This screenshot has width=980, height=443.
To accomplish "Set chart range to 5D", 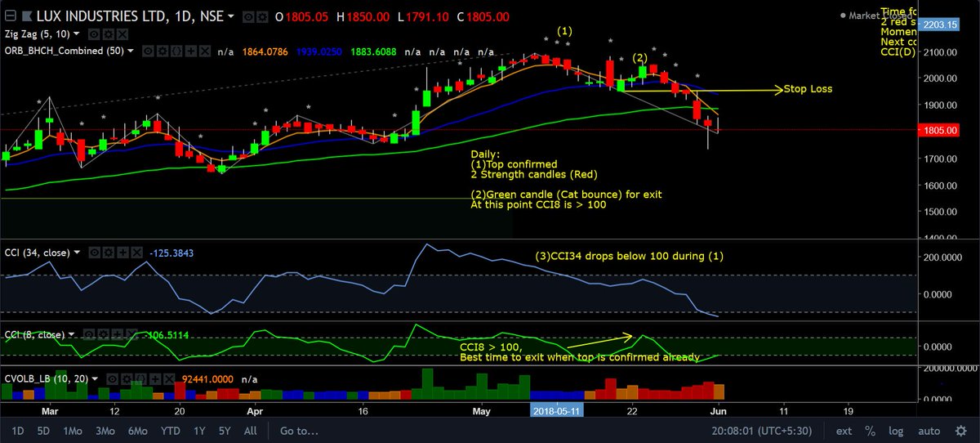I will pyautogui.click(x=42, y=431).
